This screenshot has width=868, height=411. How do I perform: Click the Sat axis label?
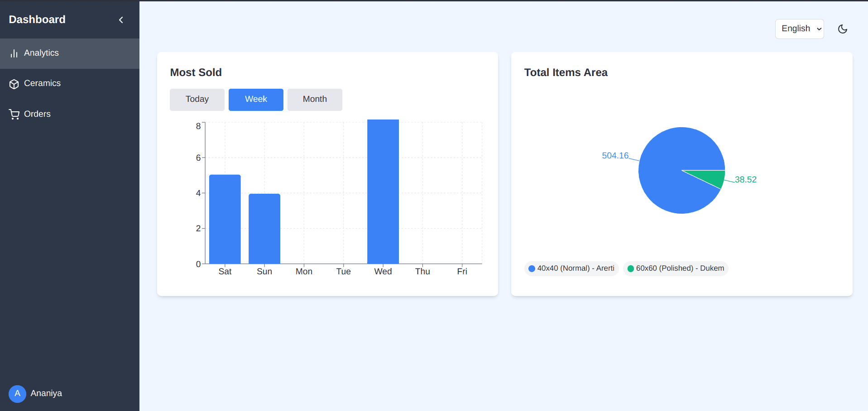pos(225,272)
